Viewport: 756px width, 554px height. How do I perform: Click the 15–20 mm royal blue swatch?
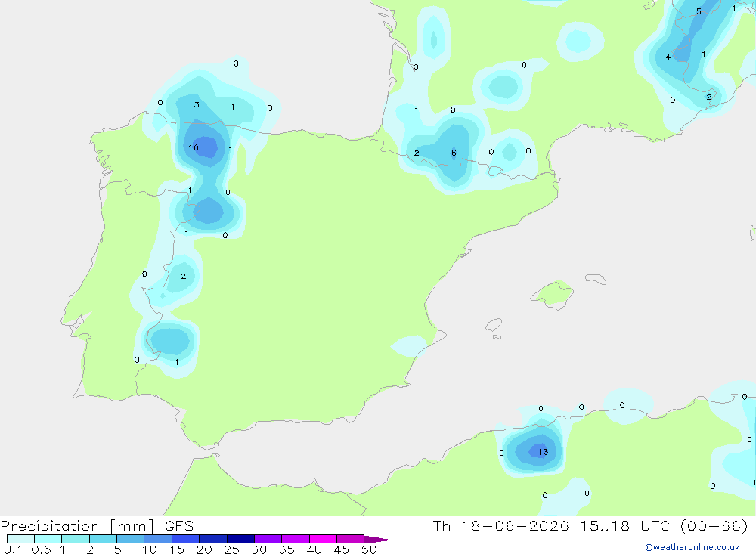[186, 539]
